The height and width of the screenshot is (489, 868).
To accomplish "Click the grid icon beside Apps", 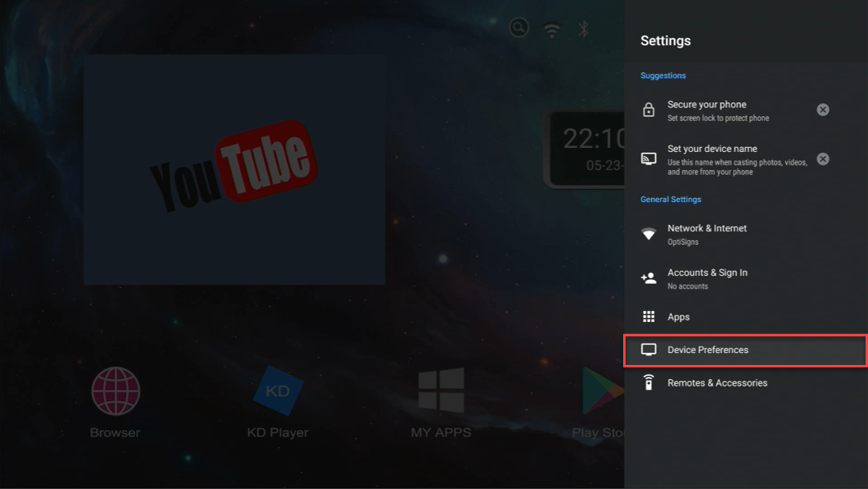I will coord(649,316).
